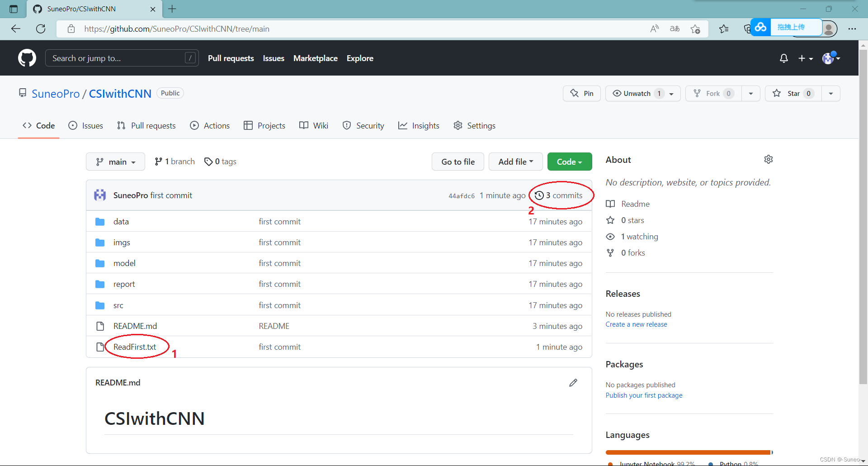Image resolution: width=868 pixels, height=466 pixels.
Task: Expand the green Code dropdown
Action: [x=569, y=162]
